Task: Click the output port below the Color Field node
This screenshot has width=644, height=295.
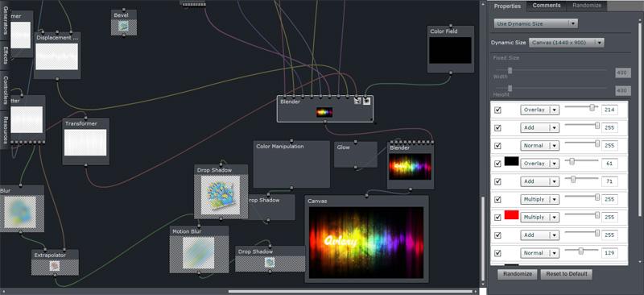Action: tap(451, 73)
